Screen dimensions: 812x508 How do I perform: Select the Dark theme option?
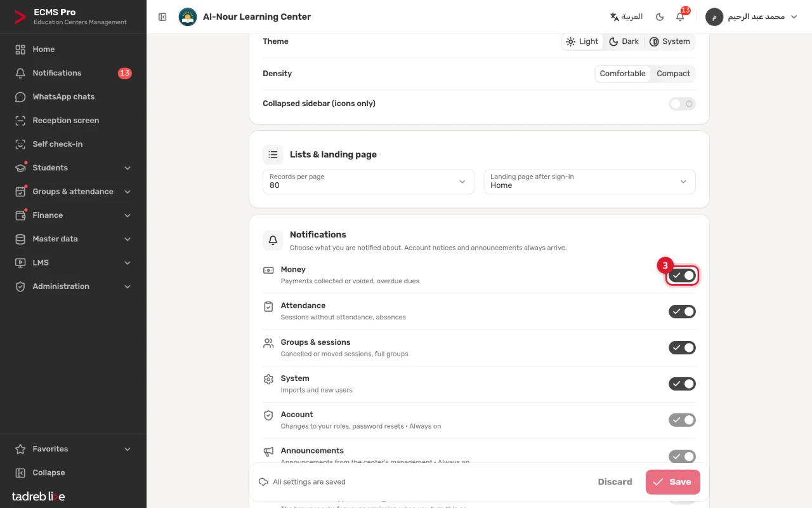pos(624,41)
